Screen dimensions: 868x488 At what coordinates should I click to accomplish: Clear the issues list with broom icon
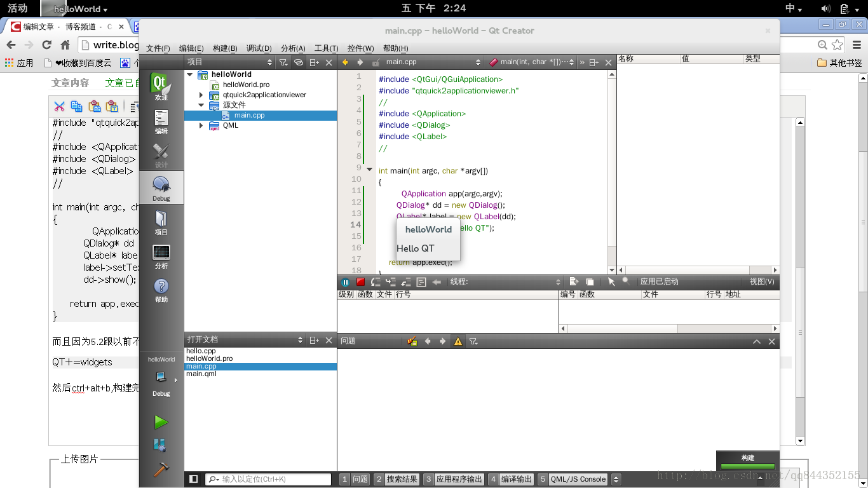point(412,341)
